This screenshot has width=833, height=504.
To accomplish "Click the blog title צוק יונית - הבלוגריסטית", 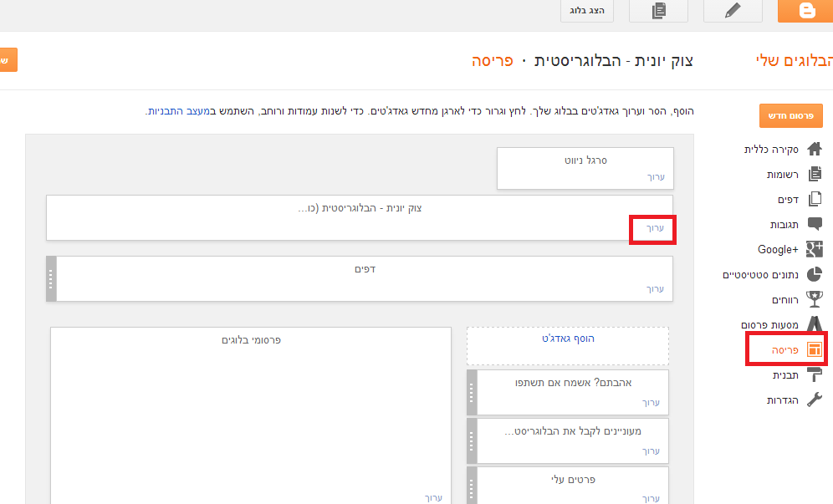I will tap(614, 60).
